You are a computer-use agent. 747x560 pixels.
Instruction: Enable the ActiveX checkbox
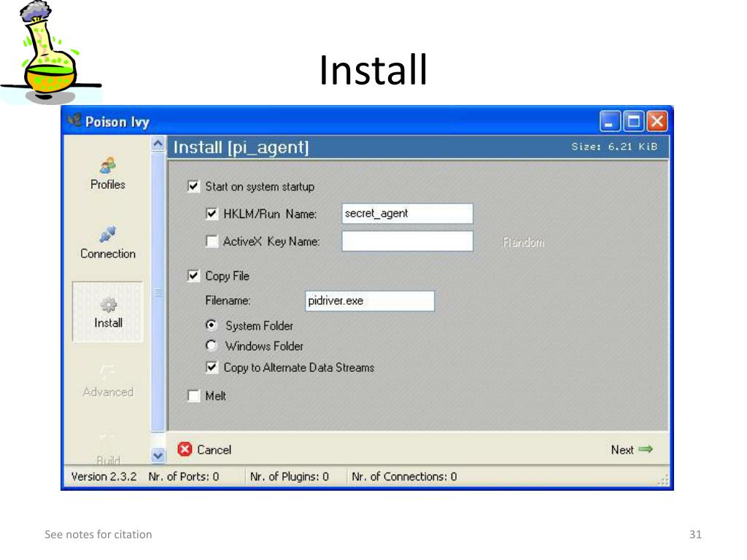pyautogui.click(x=212, y=241)
